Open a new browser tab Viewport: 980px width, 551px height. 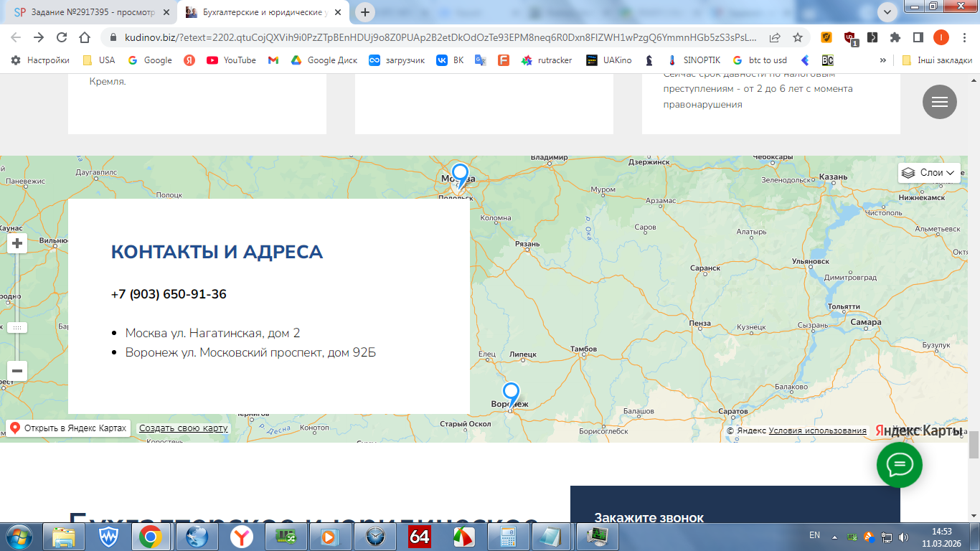(365, 12)
